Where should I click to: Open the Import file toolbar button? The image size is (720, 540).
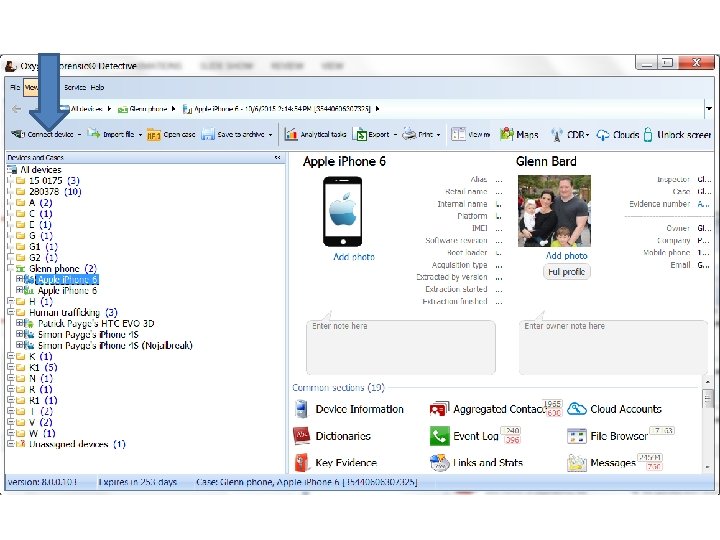pyautogui.click(x=112, y=134)
